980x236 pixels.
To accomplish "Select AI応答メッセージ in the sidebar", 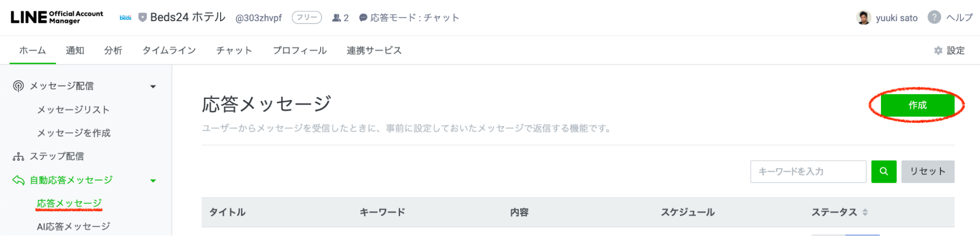I will [x=74, y=227].
